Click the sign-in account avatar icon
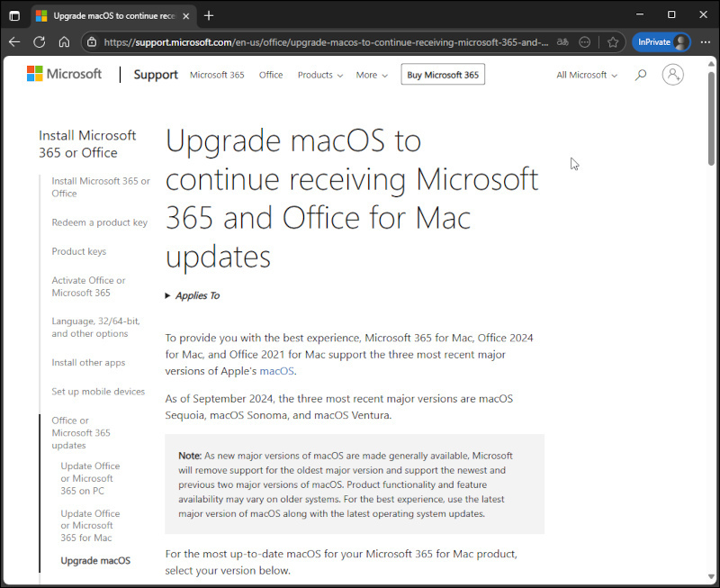This screenshot has height=588, width=720. pos(672,75)
